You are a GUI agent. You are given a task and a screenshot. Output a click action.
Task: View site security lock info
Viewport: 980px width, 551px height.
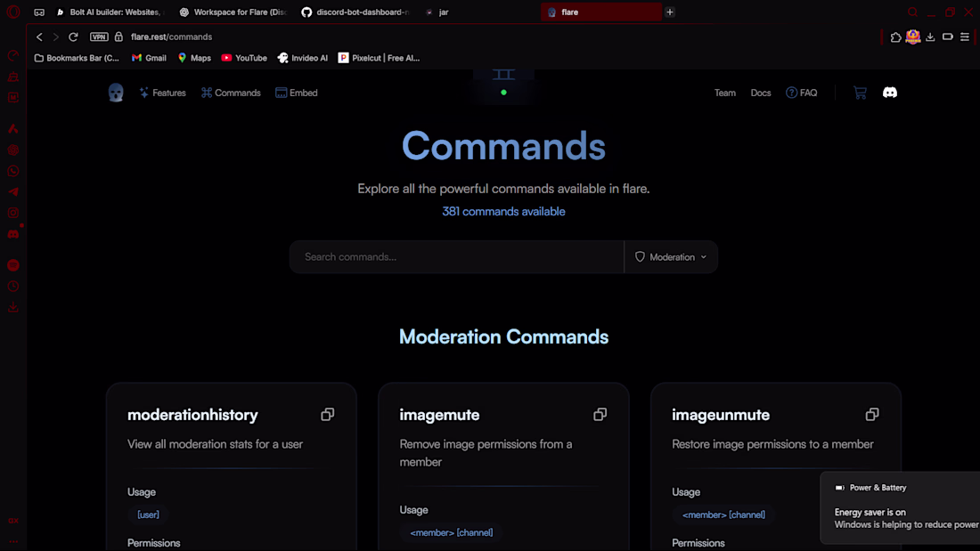point(118,36)
